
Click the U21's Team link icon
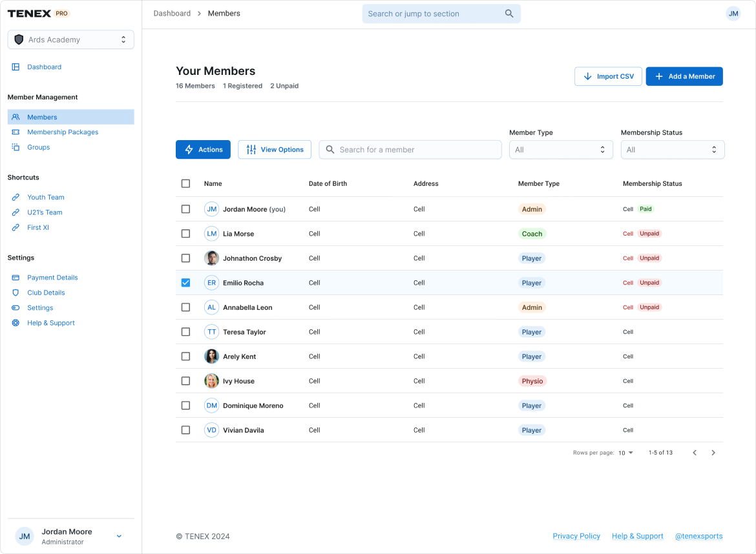(x=16, y=212)
